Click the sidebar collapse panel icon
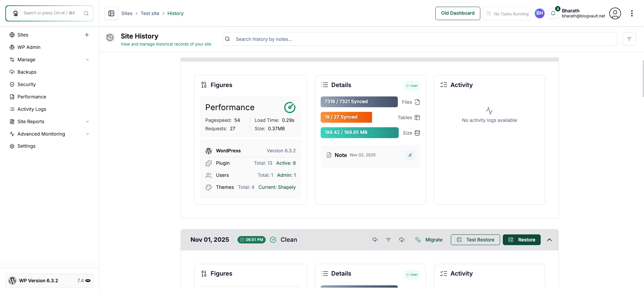Screen dimensions: 644x293 click(111, 13)
